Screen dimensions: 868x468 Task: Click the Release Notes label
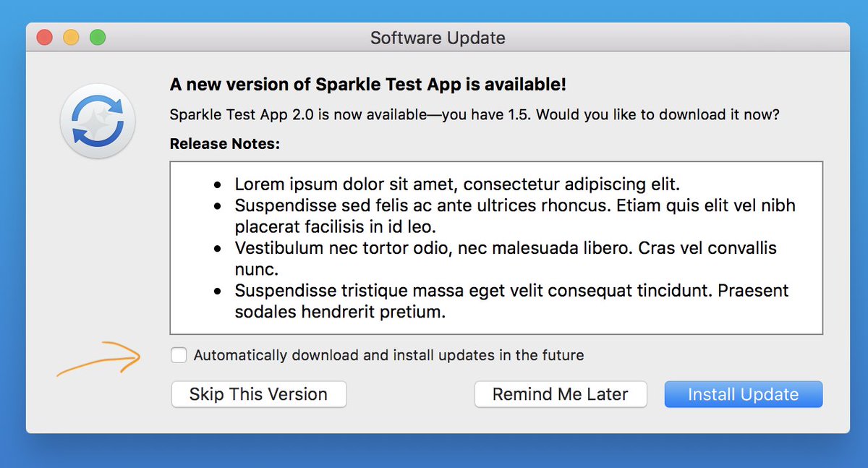pos(225,144)
